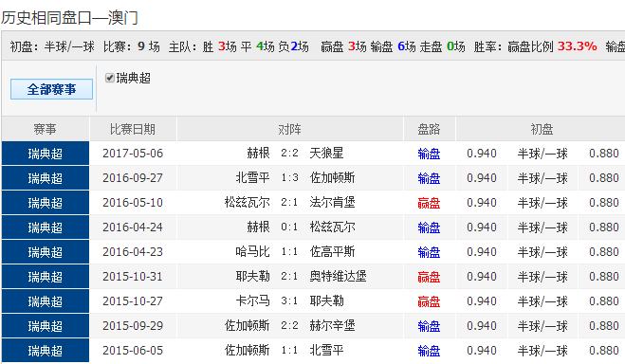Image resolution: width=625 pixels, height=364 pixels.
Task: Select the date 2015-09-29
Action: [133, 326]
